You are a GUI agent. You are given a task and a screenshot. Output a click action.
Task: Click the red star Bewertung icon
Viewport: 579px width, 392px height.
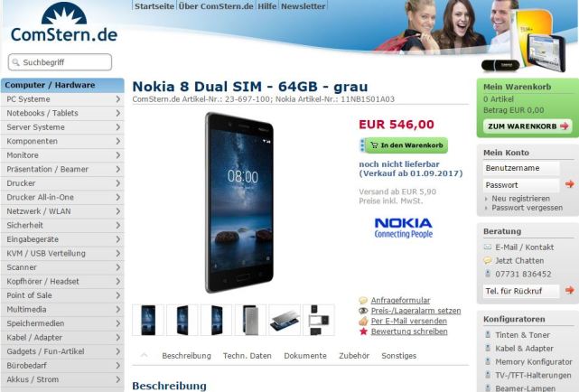363,331
